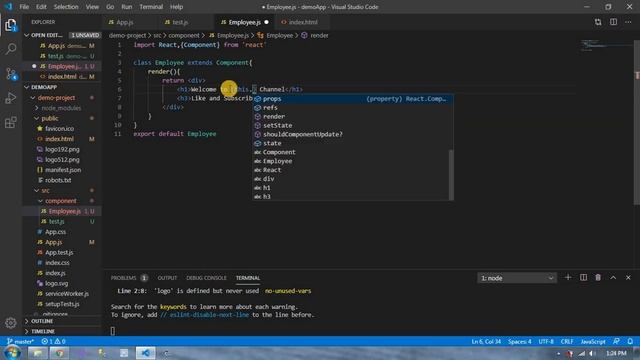640x360 pixels.
Task: Open the Help menu
Action: click(176, 7)
